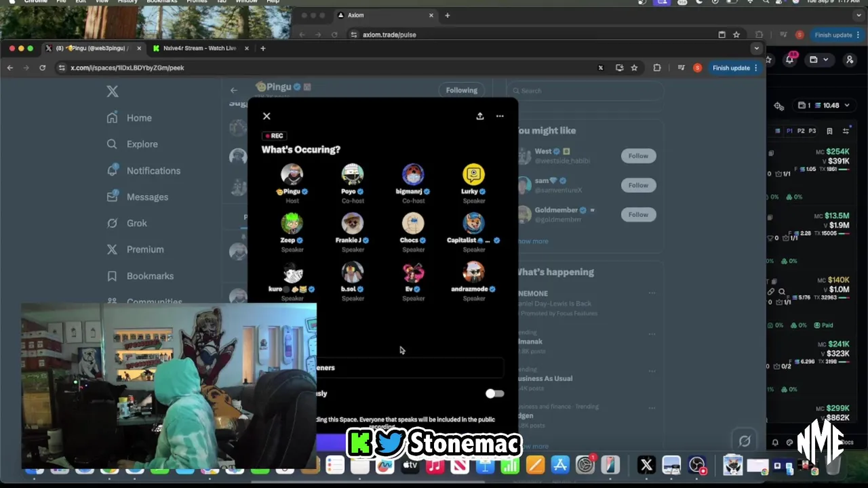The height and width of the screenshot is (488, 868).
Task: Open App Store in the Dock
Action: pyautogui.click(x=560, y=466)
